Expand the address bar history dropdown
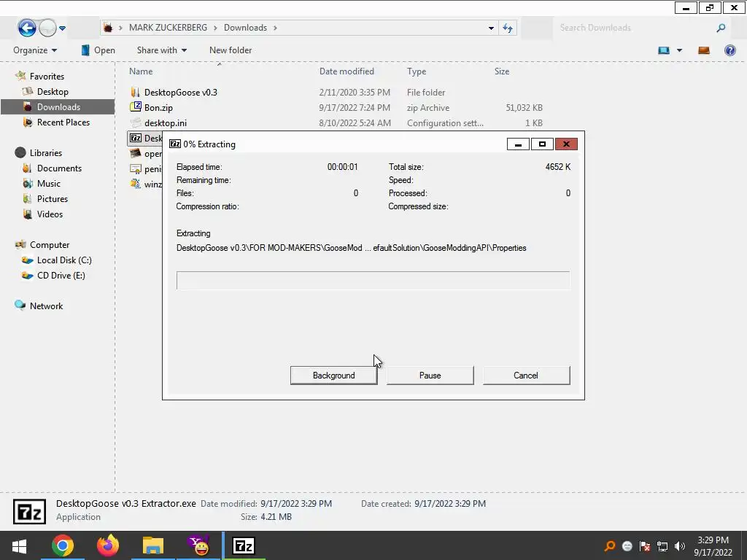747x560 pixels. (491, 28)
